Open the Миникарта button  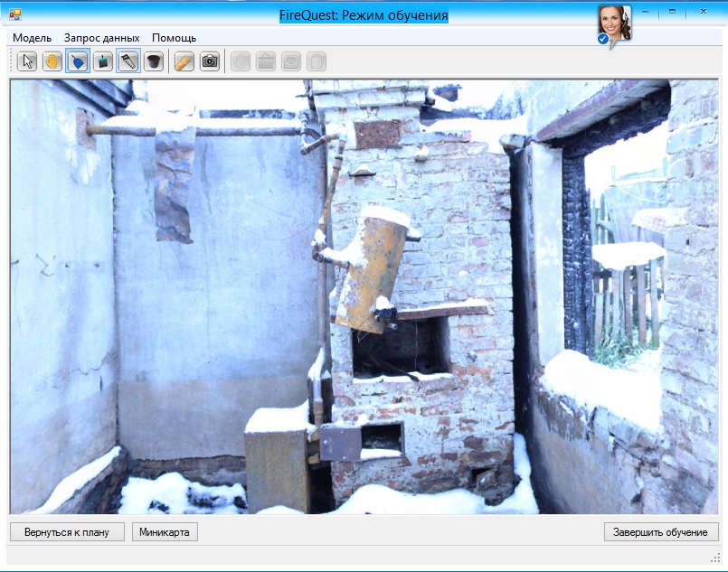(x=165, y=532)
